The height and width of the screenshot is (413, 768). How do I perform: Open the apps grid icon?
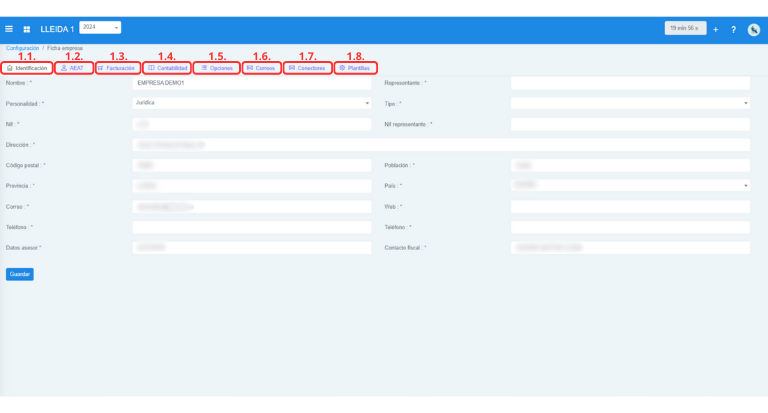(x=27, y=29)
